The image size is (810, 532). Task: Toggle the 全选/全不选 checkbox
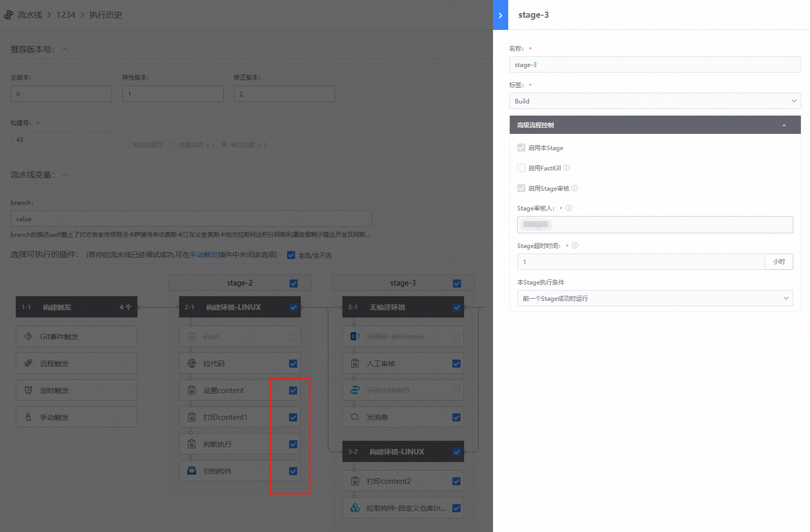click(291, 255)
